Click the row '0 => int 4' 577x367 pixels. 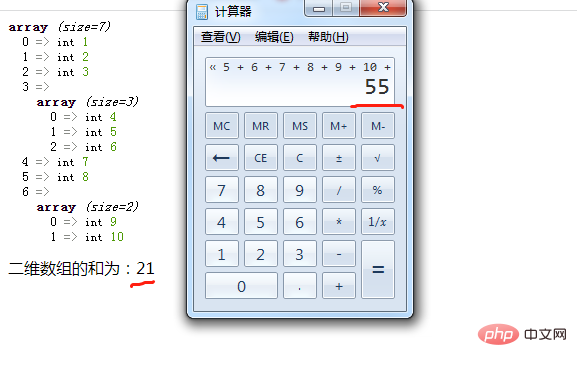coord(83,117)
